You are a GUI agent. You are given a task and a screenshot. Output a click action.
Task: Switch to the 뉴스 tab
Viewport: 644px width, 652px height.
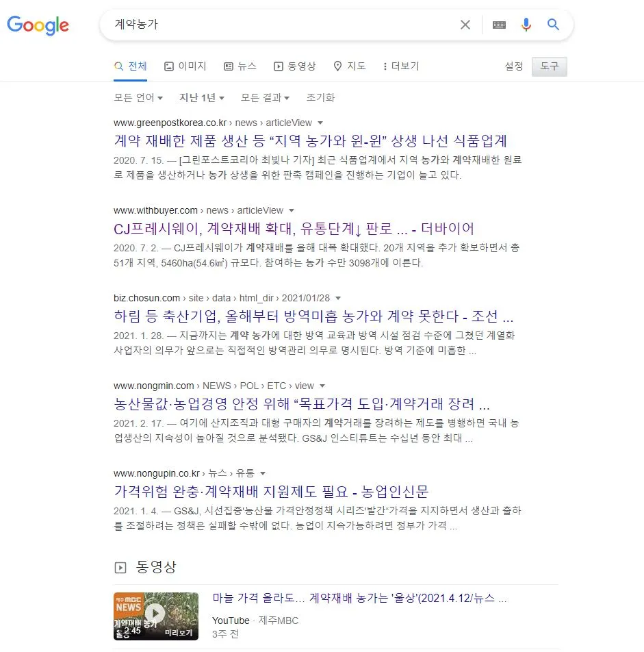pyautogui.click(x=240, y=66)
